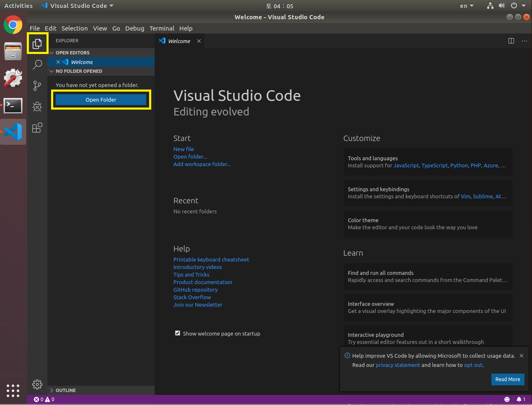Select the Welcome editor tab

(x=180, y=41)
